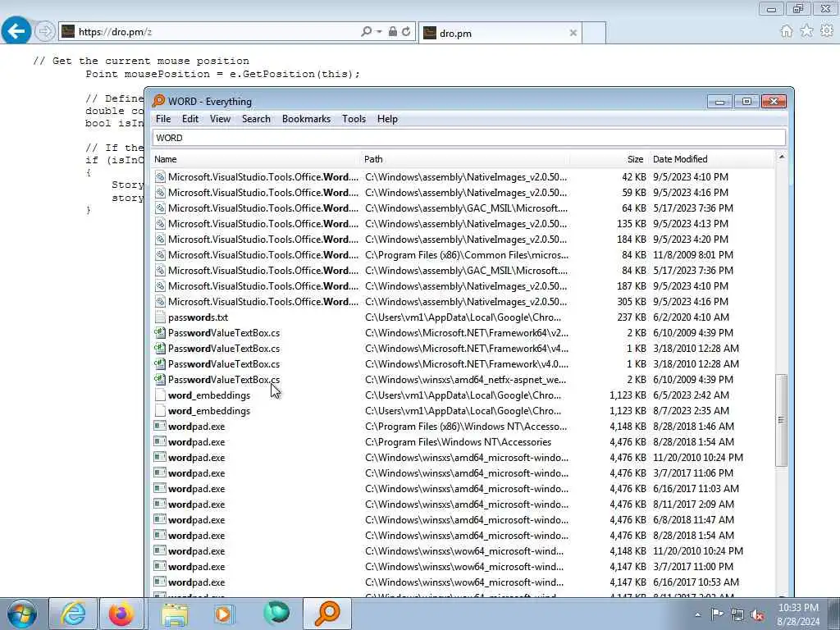Open the Help menu in Everything
840x630 pixels.
pos(387,119)
